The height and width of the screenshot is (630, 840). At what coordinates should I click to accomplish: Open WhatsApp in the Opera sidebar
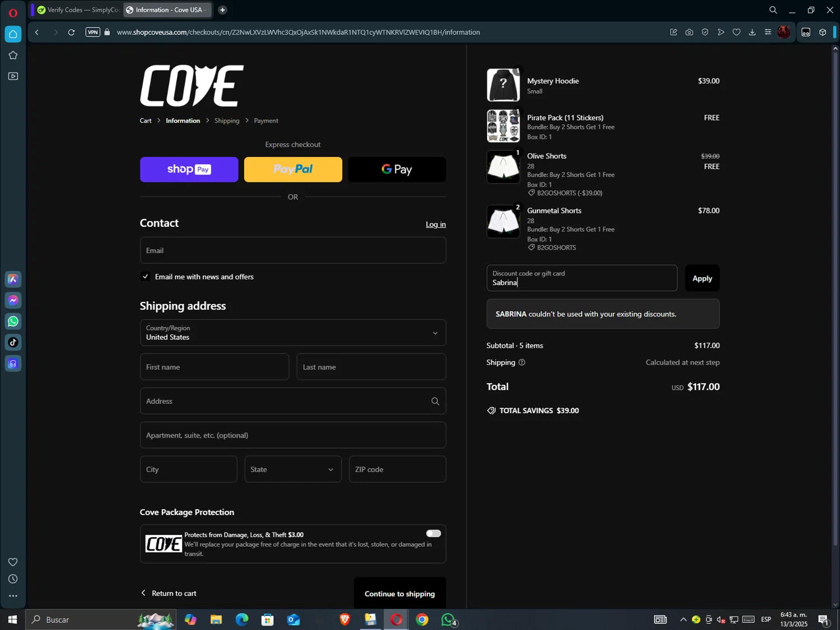coord(13,321)
